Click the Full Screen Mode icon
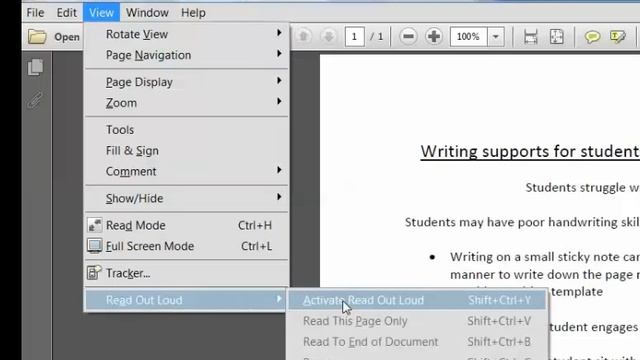Image resolution: width=640 pixels, height=360 pixels. click(95, 246)
